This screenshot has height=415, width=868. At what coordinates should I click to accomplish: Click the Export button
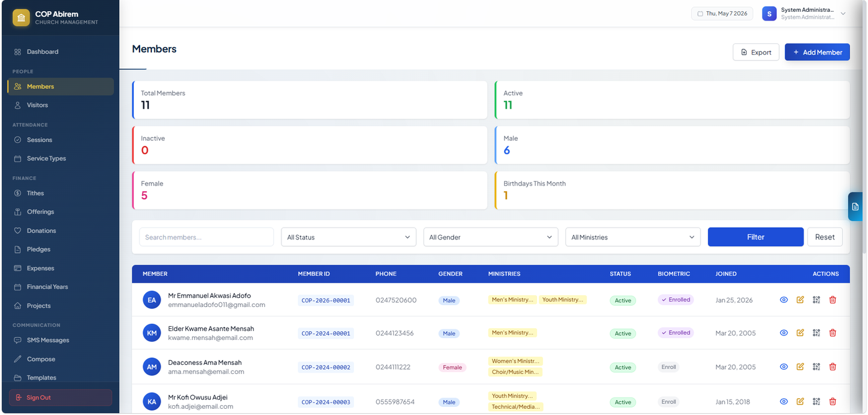click(x=756, y=52)
